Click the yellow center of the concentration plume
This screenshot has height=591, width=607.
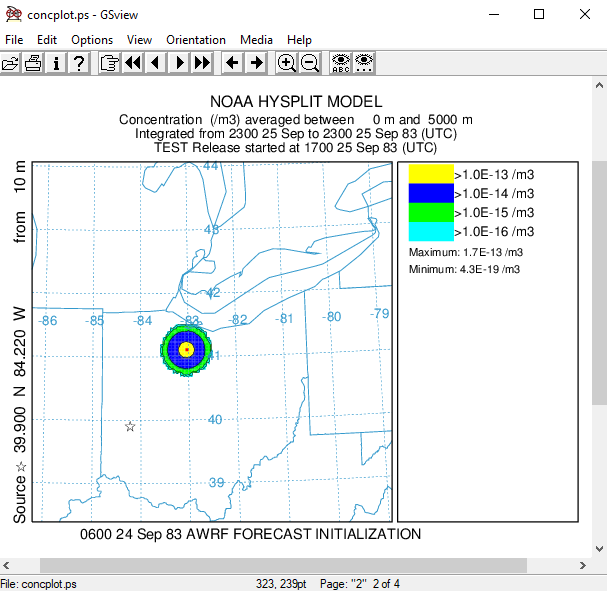coord(187,350)
